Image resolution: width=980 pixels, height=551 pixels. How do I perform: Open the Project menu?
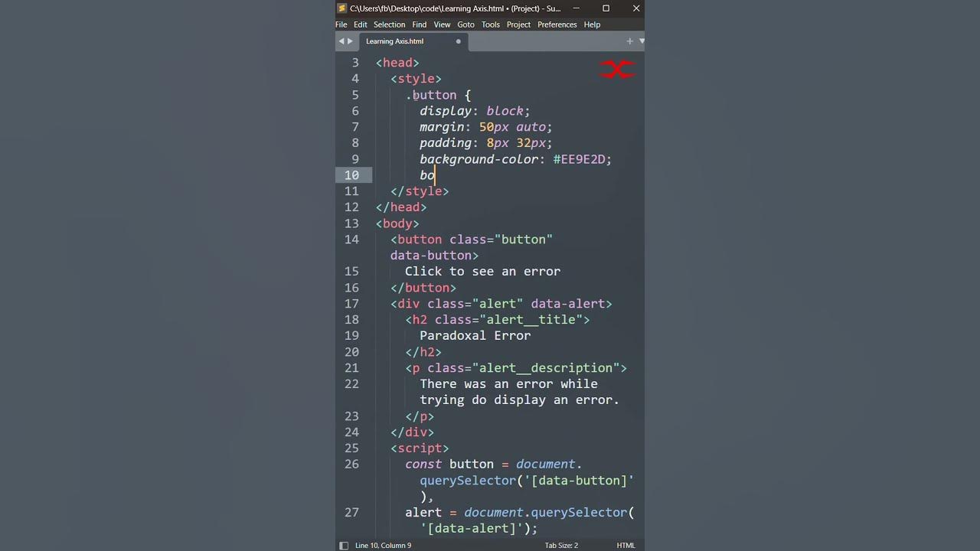(518, 24)
